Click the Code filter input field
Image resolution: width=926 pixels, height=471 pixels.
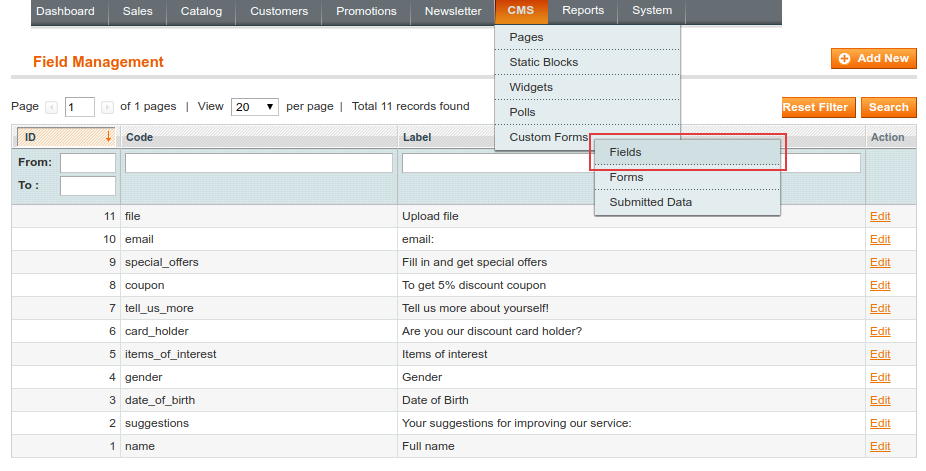coord(259,163)
